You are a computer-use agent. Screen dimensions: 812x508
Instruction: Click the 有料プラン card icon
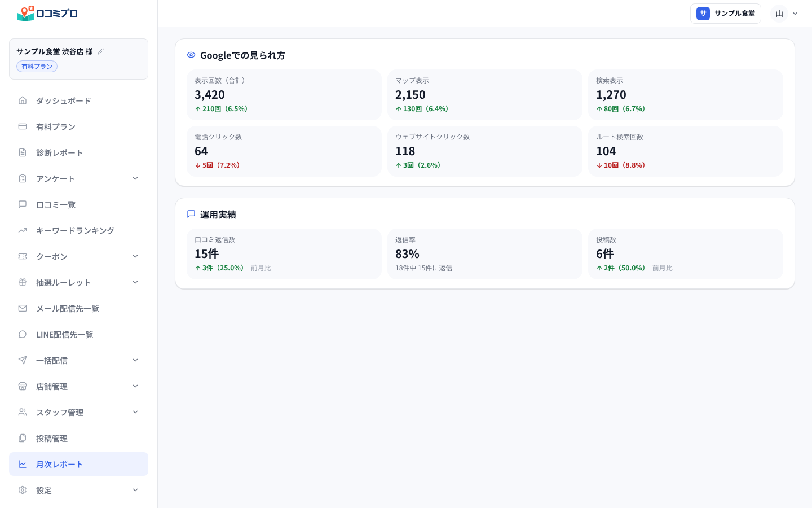click(23, 126)
